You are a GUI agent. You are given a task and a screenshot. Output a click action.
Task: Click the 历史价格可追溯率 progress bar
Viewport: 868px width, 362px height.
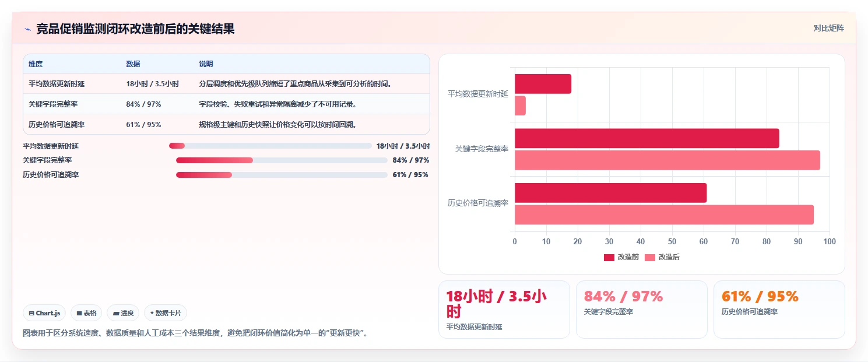(x=282, y=175)
